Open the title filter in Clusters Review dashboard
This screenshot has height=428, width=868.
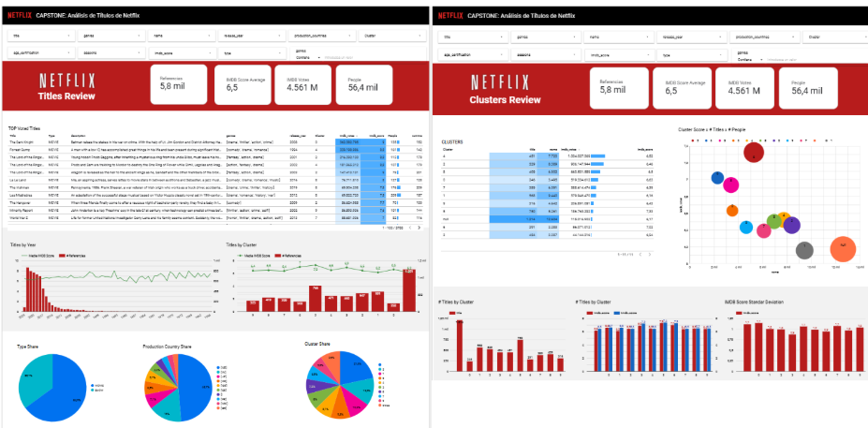point(473,37)
